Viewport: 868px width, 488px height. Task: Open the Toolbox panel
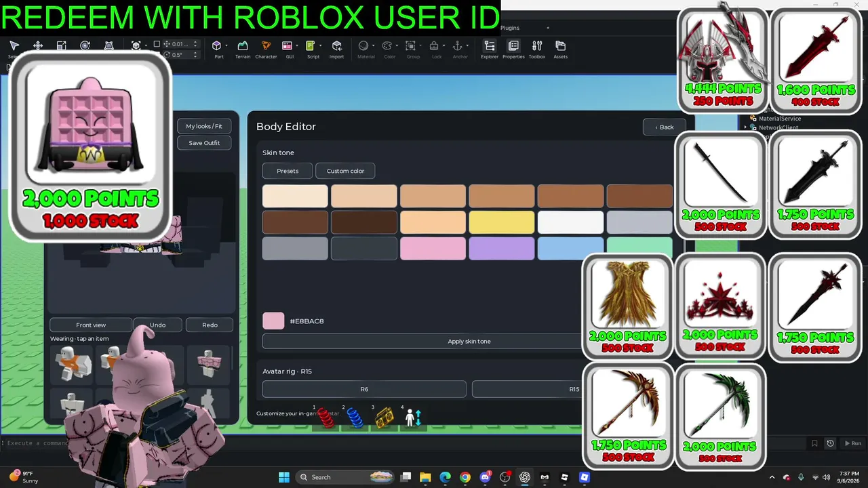coord(537,49)
